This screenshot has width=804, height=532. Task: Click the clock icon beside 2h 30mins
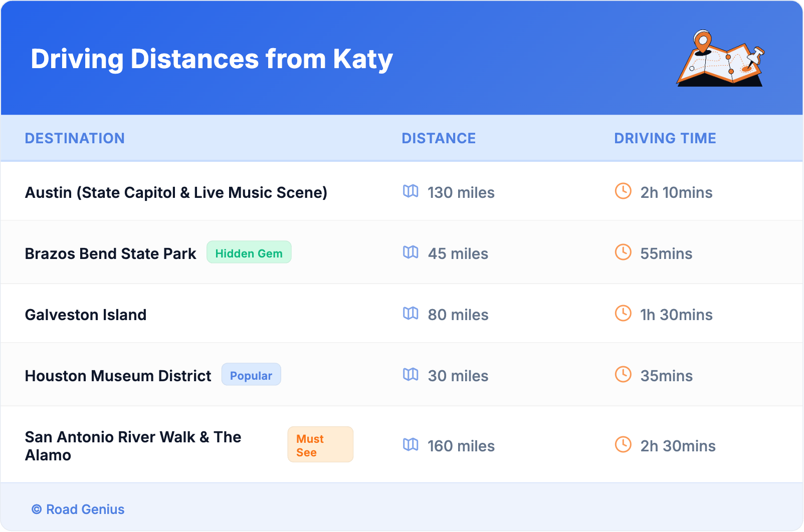pos(623,445)
